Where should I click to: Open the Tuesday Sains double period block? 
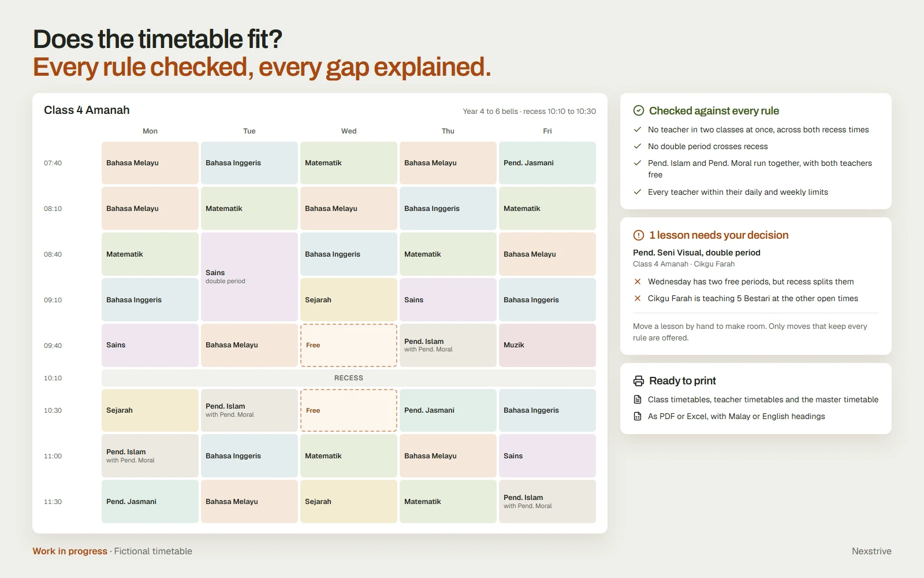pos(249,277)
